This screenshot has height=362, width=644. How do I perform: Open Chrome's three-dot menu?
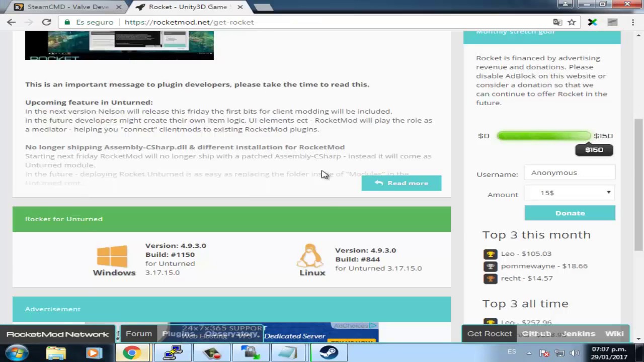pos(632,22)
